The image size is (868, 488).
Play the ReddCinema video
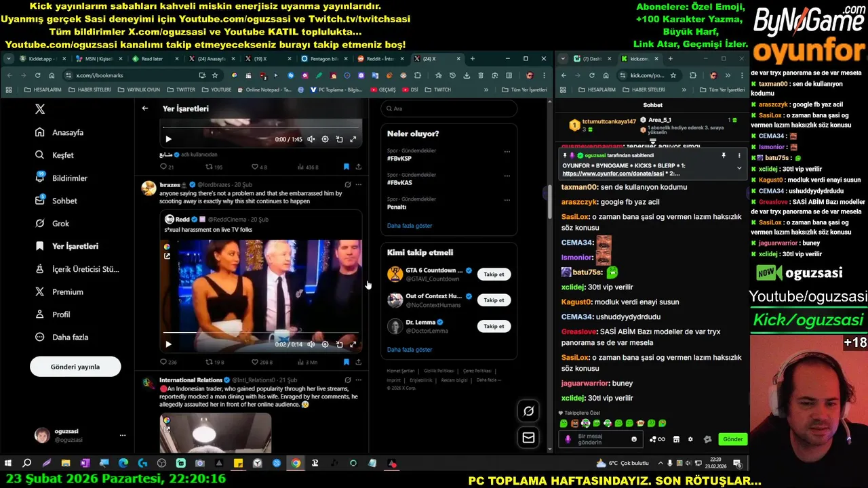[168, 344]
